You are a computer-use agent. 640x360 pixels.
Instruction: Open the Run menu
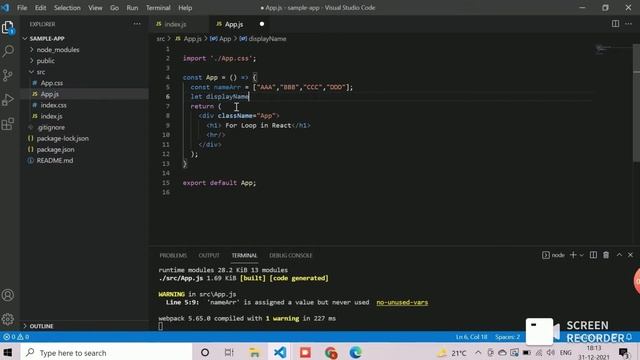[x=132, y=8]
